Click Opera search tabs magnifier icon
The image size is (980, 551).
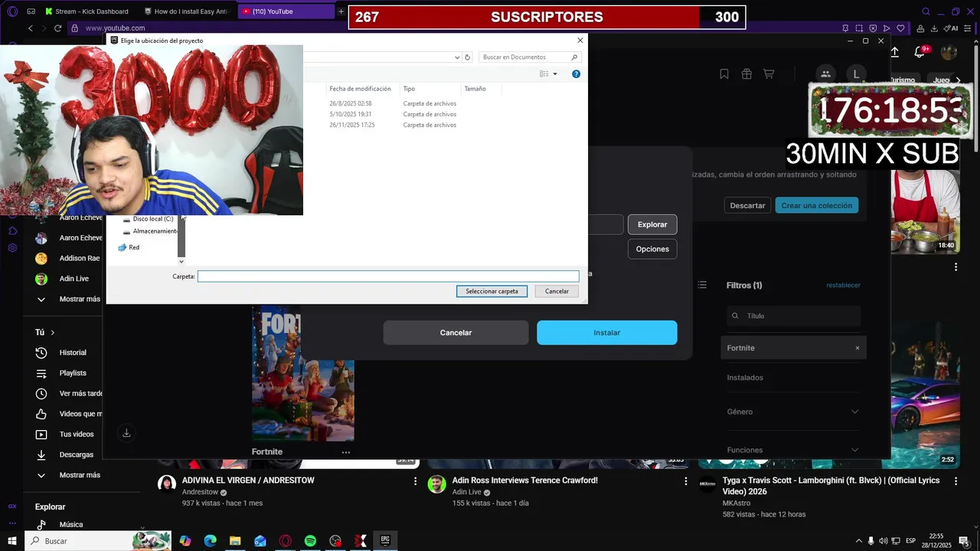(926, 11)
